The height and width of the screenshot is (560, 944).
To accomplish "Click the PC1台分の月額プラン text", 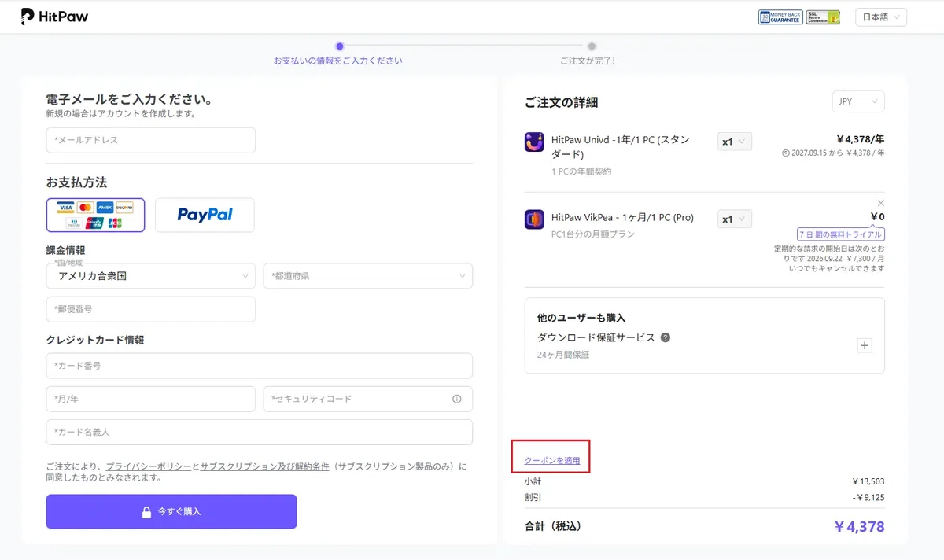I will click(x=593, y=234).
